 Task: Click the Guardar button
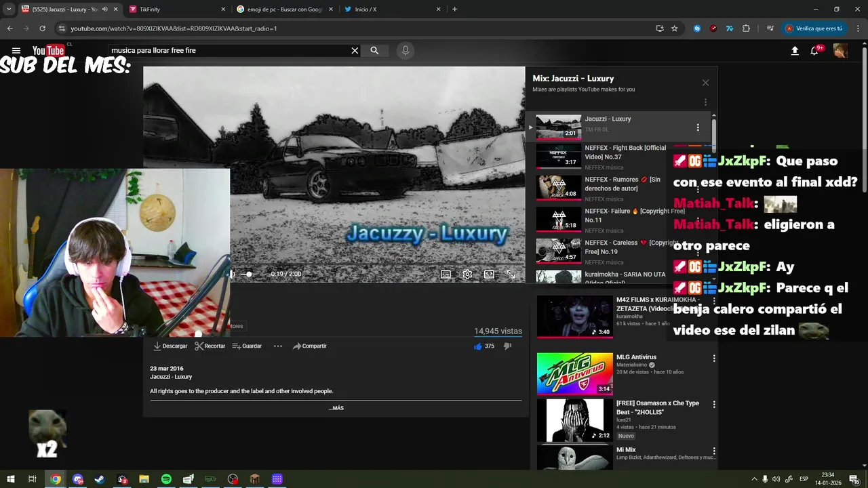click(x=247, y=346)
